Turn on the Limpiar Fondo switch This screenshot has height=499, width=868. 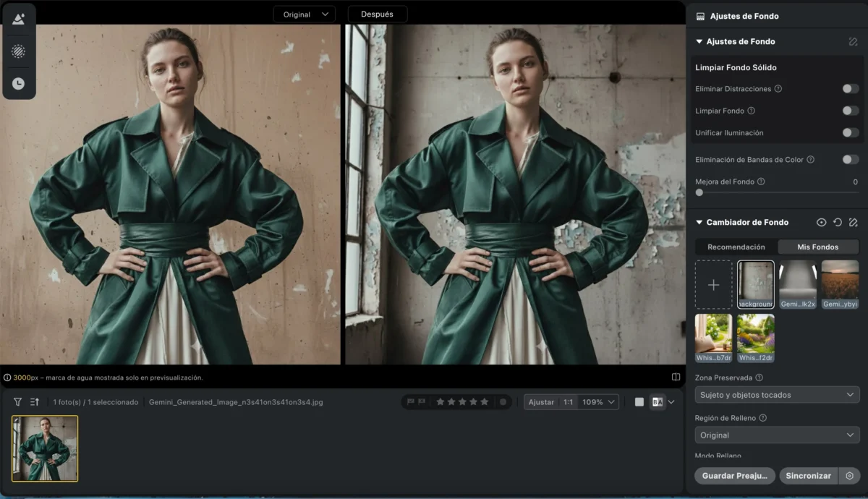tap(850, 111)
